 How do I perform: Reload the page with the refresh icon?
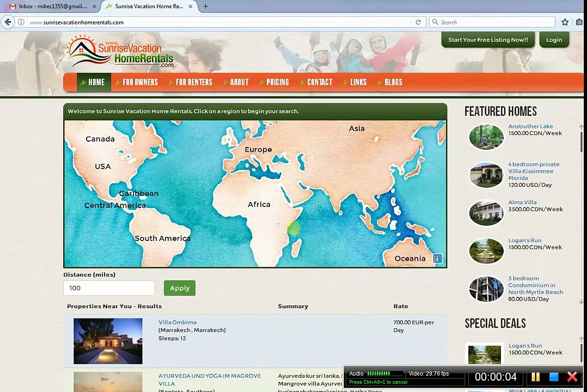coord(418,22)
